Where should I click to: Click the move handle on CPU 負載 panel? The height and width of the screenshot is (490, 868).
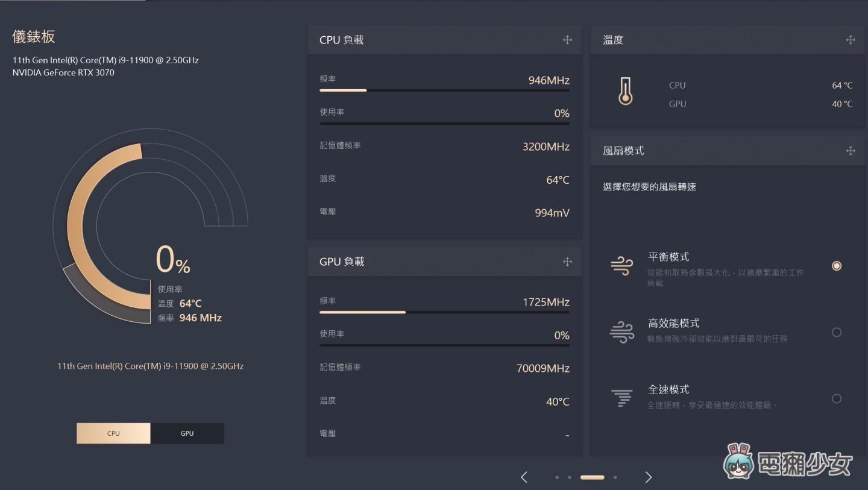pyautogui.click(x=567, y=39)
